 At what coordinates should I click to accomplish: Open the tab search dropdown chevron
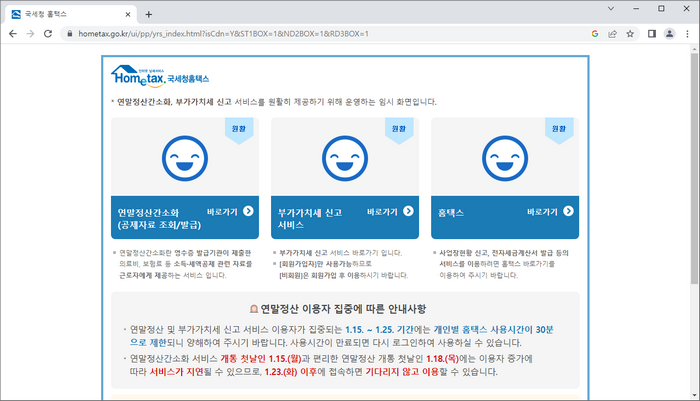pyautogui.click(x=611, y=8)
